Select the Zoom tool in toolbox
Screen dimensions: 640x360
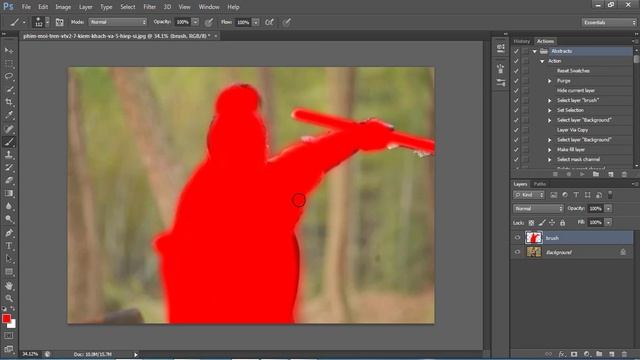click(x=9, y=298)
